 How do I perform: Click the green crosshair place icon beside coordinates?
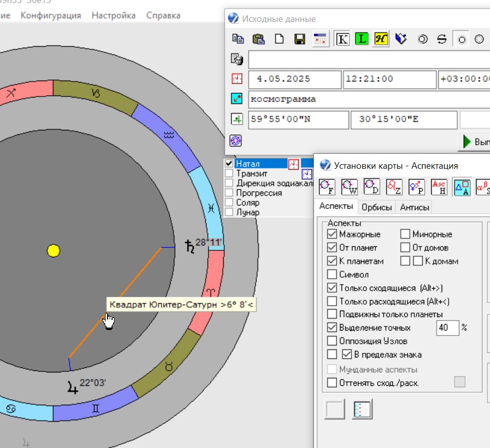point(237,119)
